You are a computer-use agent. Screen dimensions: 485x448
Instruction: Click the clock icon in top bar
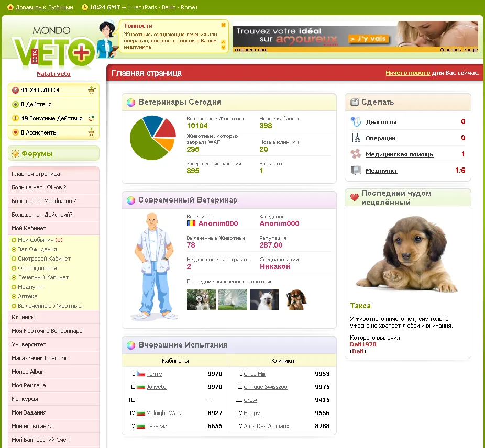pyautogui.click(x=84, y=7)
